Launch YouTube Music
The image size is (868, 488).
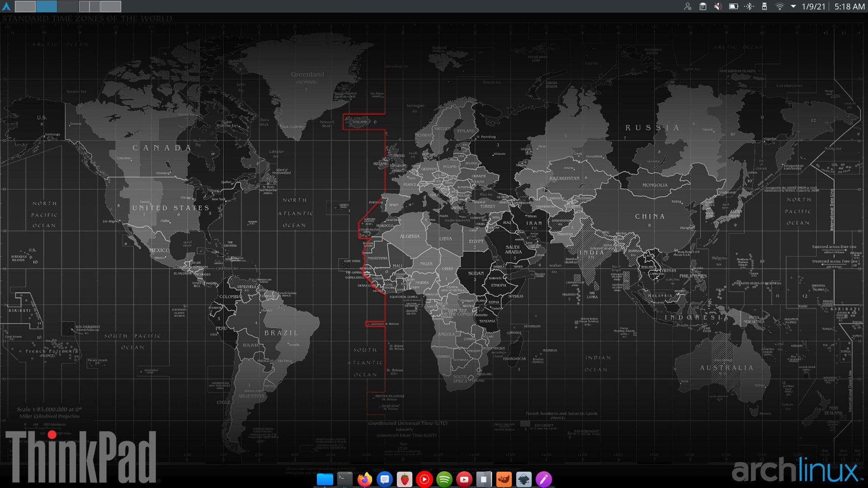(424, 479)
